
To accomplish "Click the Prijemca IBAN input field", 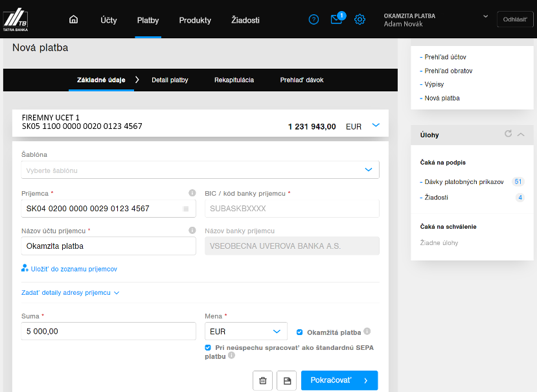I will coord(109,209).
